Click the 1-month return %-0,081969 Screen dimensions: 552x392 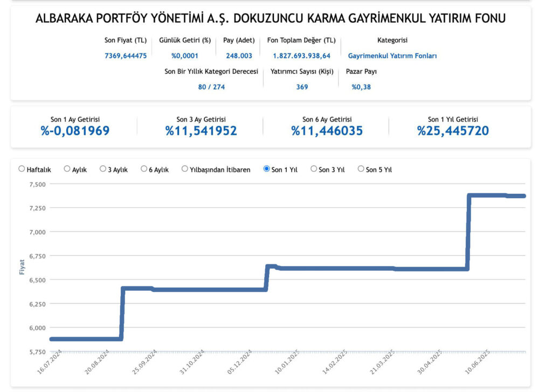coord(75,131)
